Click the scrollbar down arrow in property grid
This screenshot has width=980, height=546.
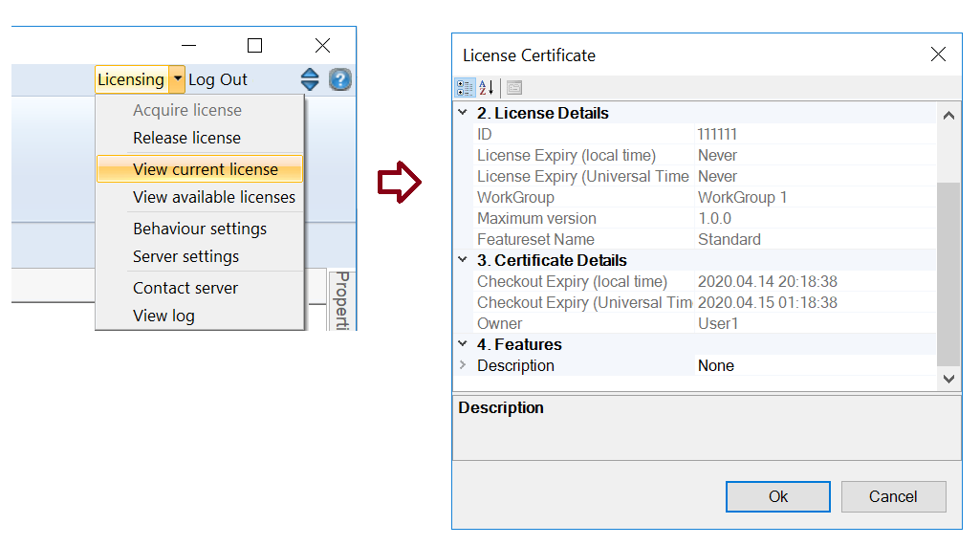(948, 379)
